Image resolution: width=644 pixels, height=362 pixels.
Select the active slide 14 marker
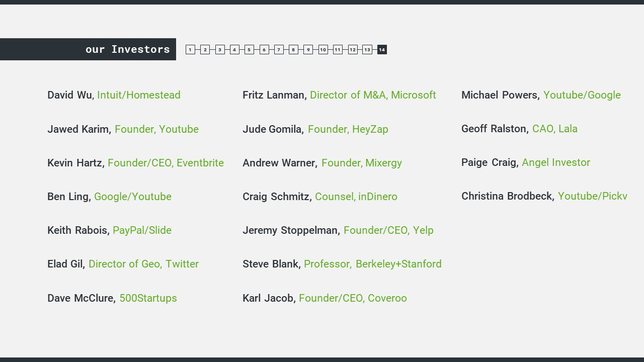[382, 50]
